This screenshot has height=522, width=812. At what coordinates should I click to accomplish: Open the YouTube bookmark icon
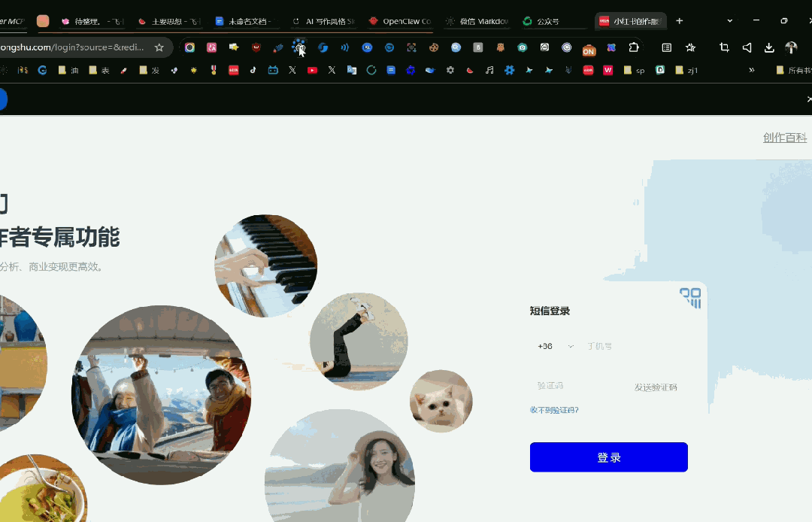point(312,70)
